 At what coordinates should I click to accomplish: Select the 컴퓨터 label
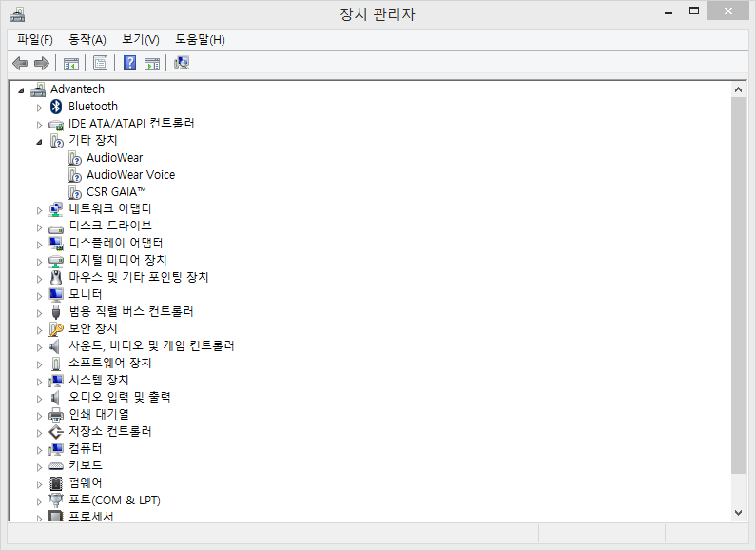(86, 449)
